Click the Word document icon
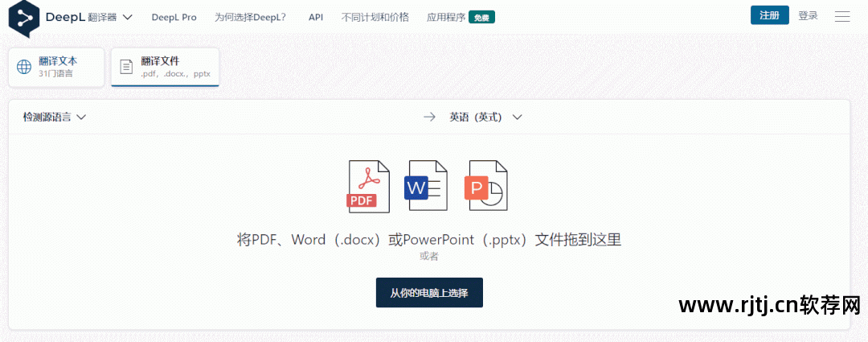 coord(426,186)
